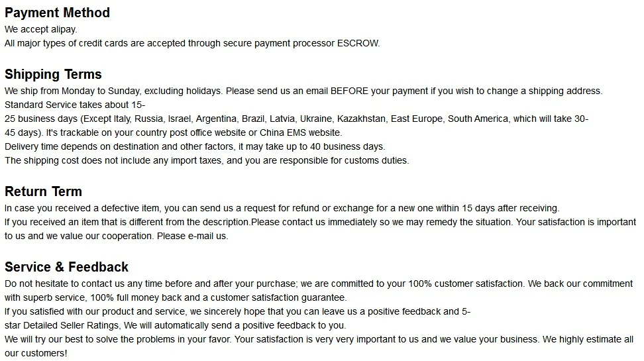Viewport: 644px width, 361px height.
Task: Click the word Kazakhstan in country list
Action: pyautogui.click(x=362, y=119)
